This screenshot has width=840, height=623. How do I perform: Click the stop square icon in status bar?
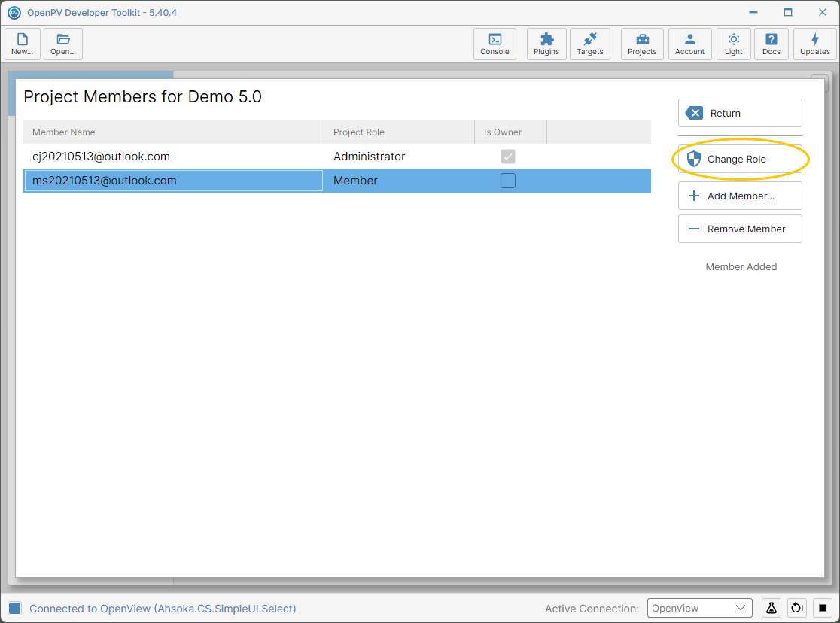click(x=823, y=608)
